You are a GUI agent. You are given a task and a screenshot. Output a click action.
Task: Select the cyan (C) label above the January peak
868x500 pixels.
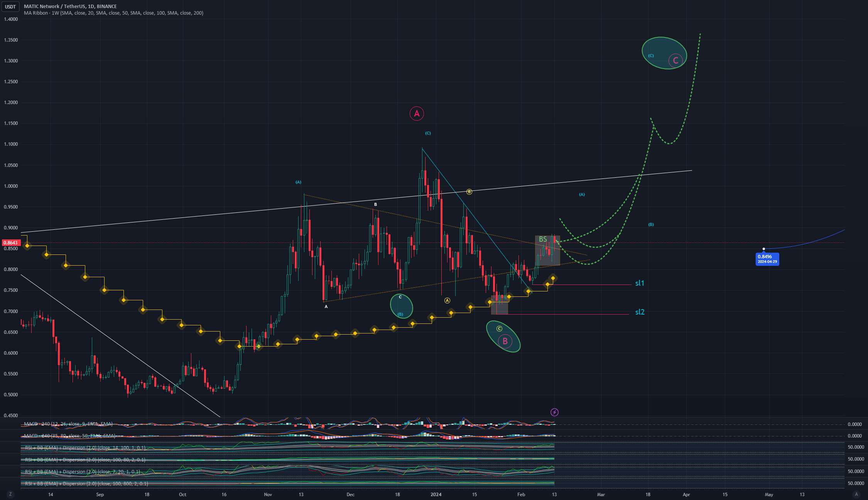pyautogui.click(x=428, y=133)
